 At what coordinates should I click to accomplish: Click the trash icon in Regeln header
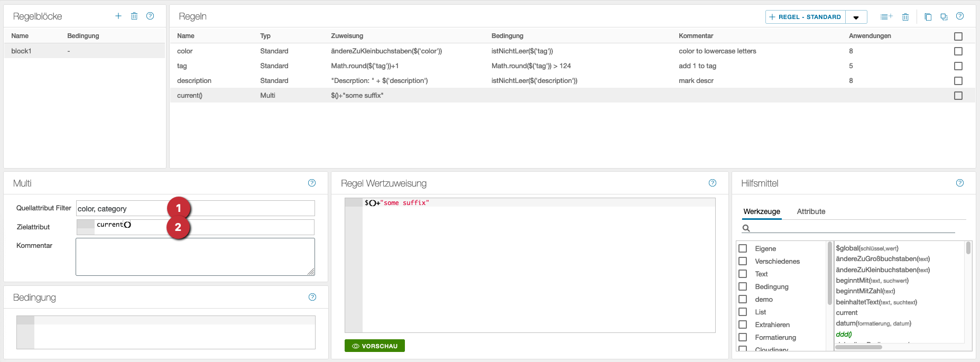click(x=905, y=17)
